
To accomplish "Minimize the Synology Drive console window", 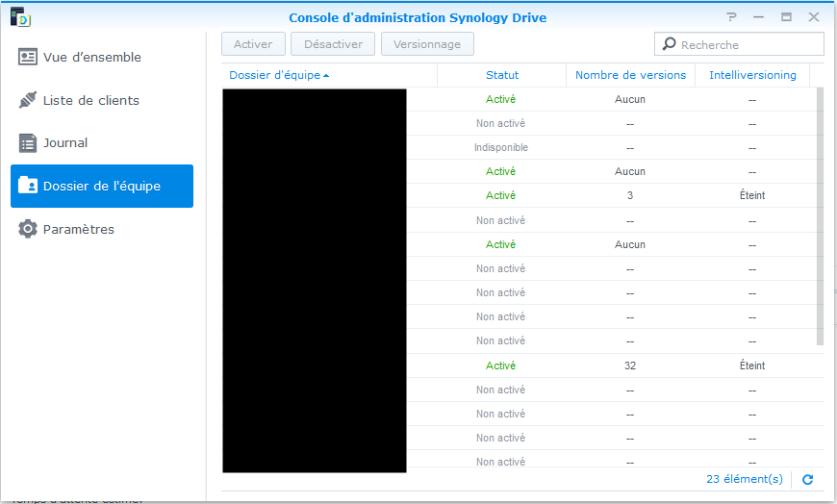I will click(758, 17).
